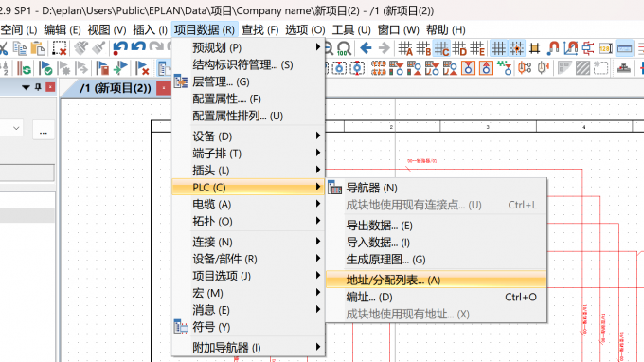Open the left panel dropdown triangle
The image size is (644, 362).
26,87
